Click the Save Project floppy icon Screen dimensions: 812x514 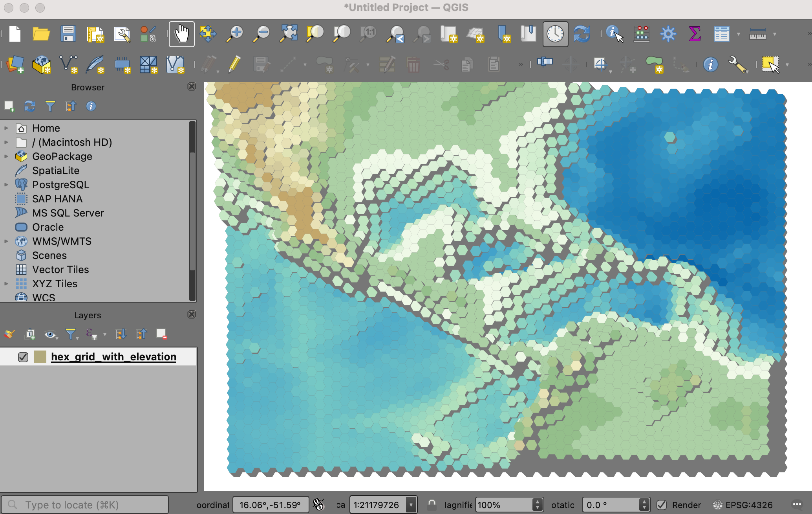tap(68, 34)
